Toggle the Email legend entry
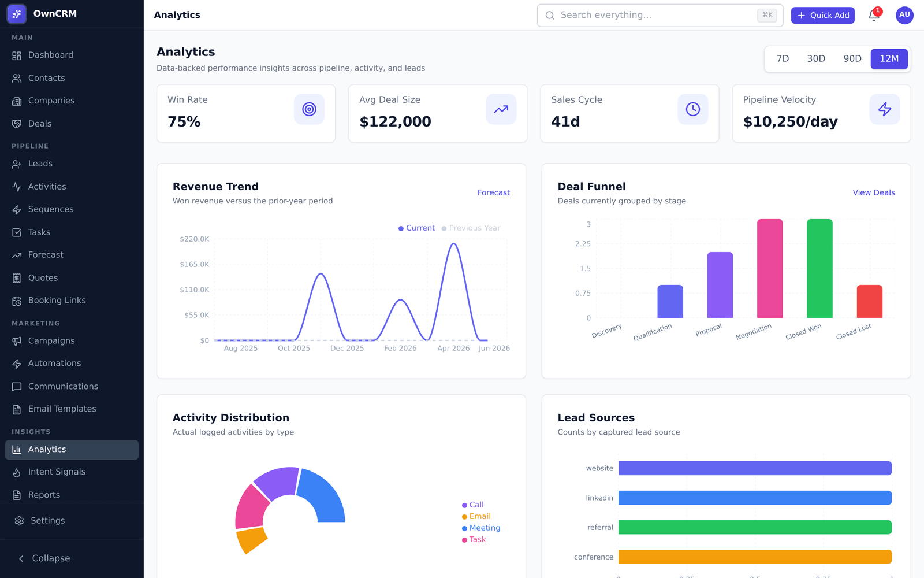Viewport: 924px width, 578px height. pyautogui.click(x=476, y=517)
